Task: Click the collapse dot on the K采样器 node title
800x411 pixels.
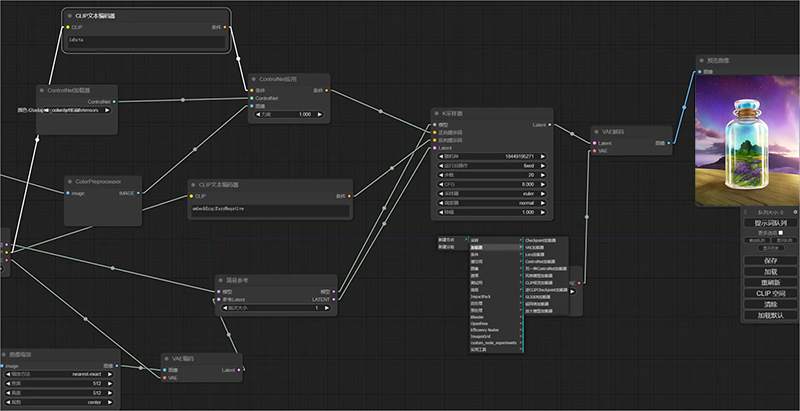Action: 437,113
